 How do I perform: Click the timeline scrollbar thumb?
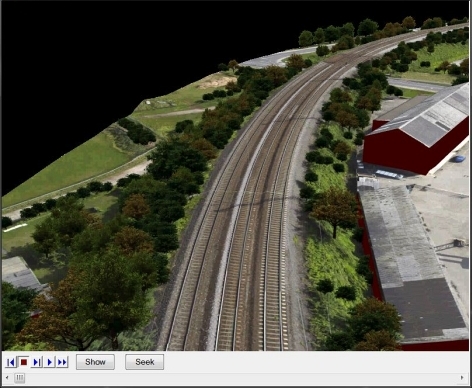(20, 378)
